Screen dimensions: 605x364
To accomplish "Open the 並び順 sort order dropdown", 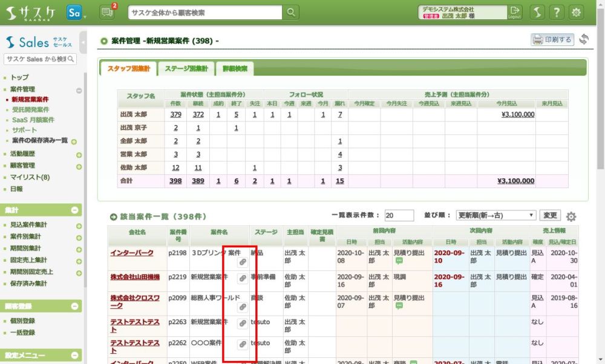I will [495, 215].
